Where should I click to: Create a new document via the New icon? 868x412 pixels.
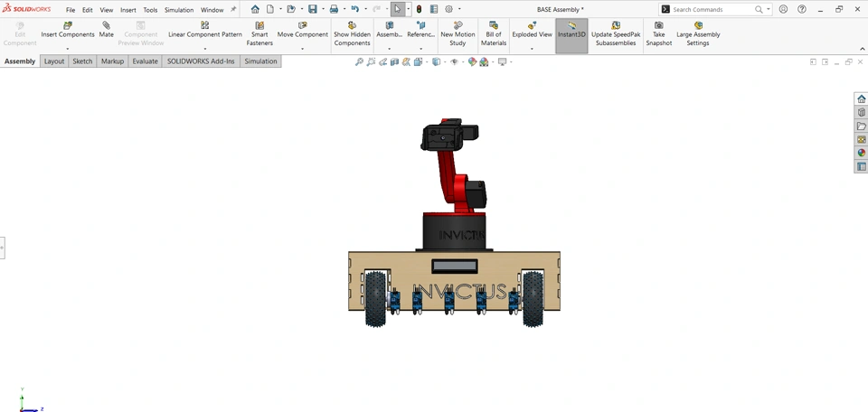[270, 9]
